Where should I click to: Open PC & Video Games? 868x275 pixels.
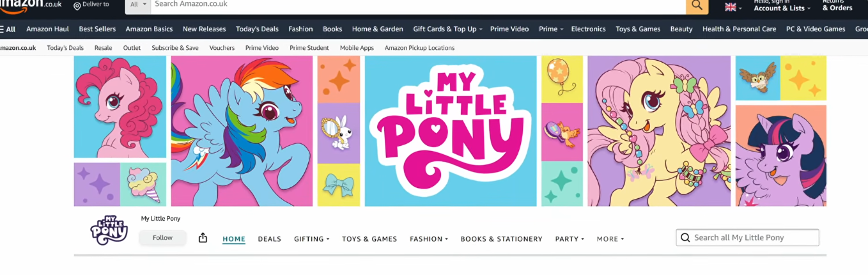click(816, 29)
